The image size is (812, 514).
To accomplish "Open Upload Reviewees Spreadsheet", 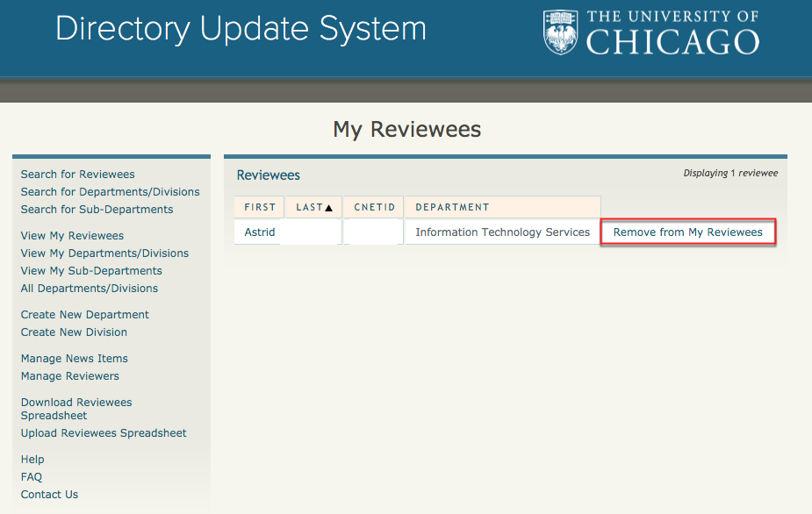I will pyautogui.click(x=104, y=433).
